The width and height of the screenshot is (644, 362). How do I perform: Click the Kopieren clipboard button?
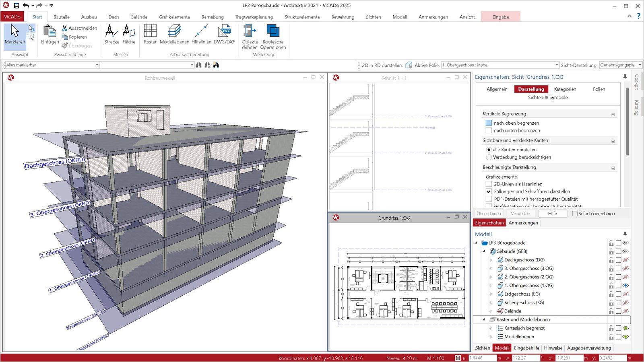point(74,37)
